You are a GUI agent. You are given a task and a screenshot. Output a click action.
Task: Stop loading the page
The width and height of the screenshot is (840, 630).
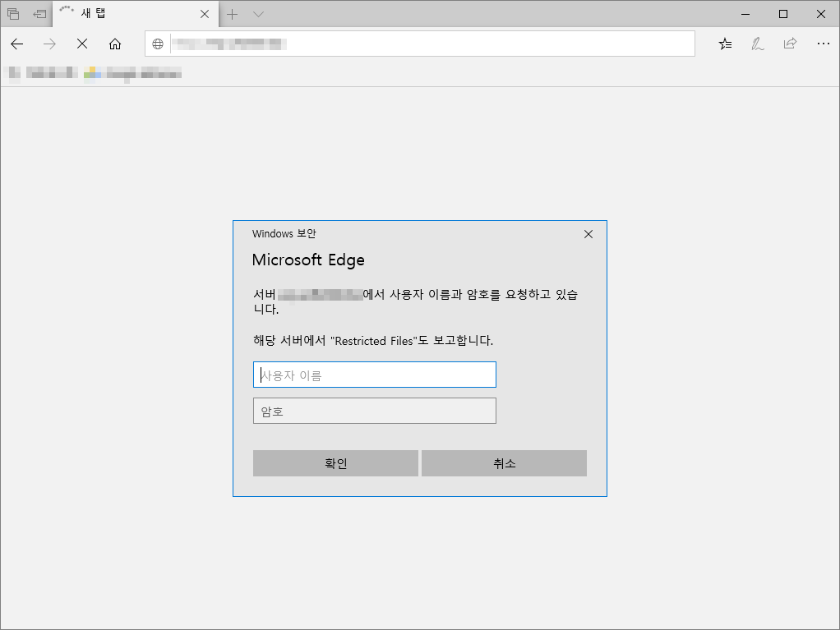tap(82, 44)
